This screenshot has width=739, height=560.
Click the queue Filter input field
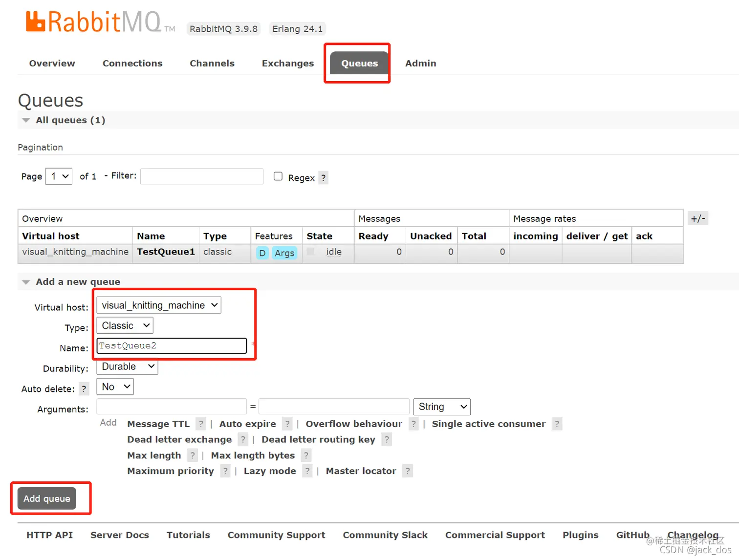coord(202,176)
